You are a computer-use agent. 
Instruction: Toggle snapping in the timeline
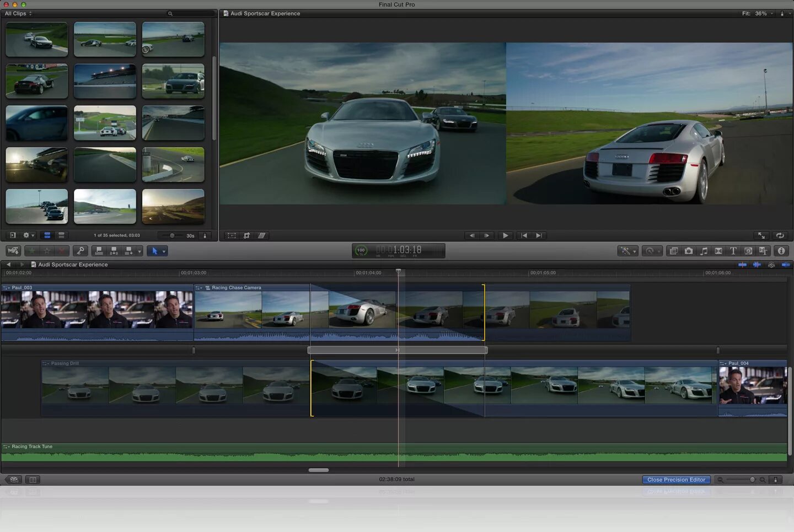(x=786, y=265)
